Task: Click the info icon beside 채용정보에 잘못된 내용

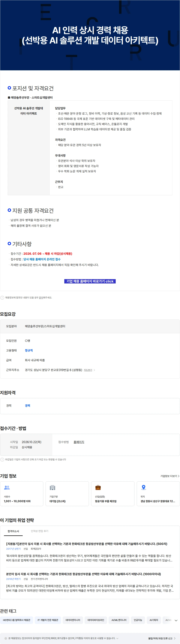Action: 2,298
